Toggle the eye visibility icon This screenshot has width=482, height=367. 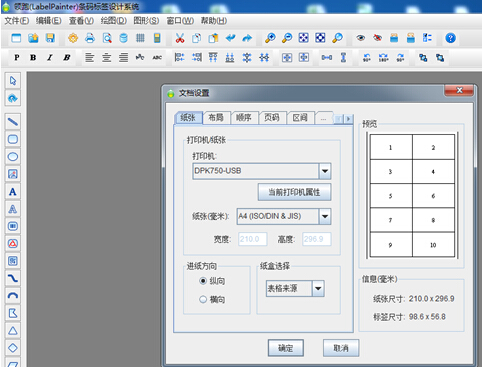360,38
